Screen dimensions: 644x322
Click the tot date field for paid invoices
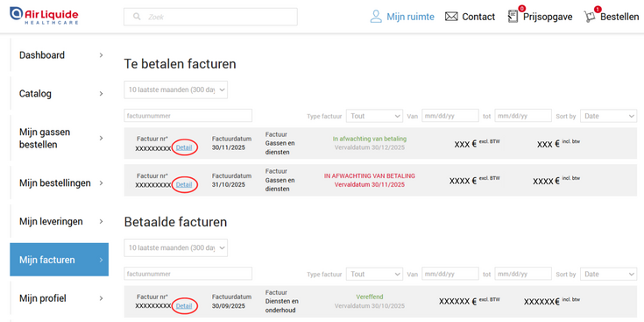523,274
